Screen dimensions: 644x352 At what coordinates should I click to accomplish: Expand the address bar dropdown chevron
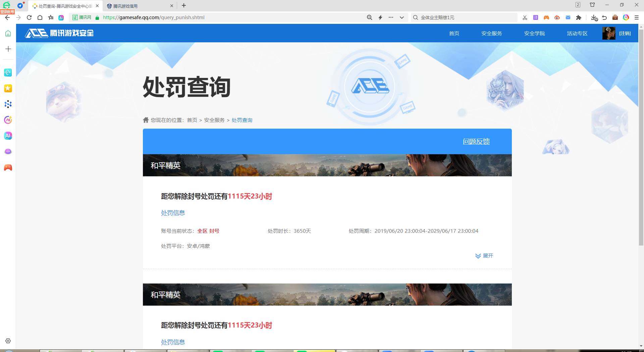pos(402,17)
